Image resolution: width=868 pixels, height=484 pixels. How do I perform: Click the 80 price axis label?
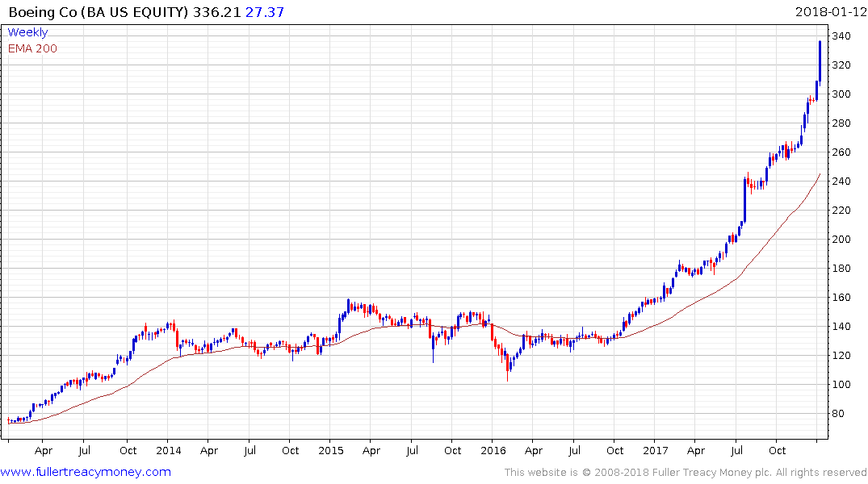pos(838,413)
